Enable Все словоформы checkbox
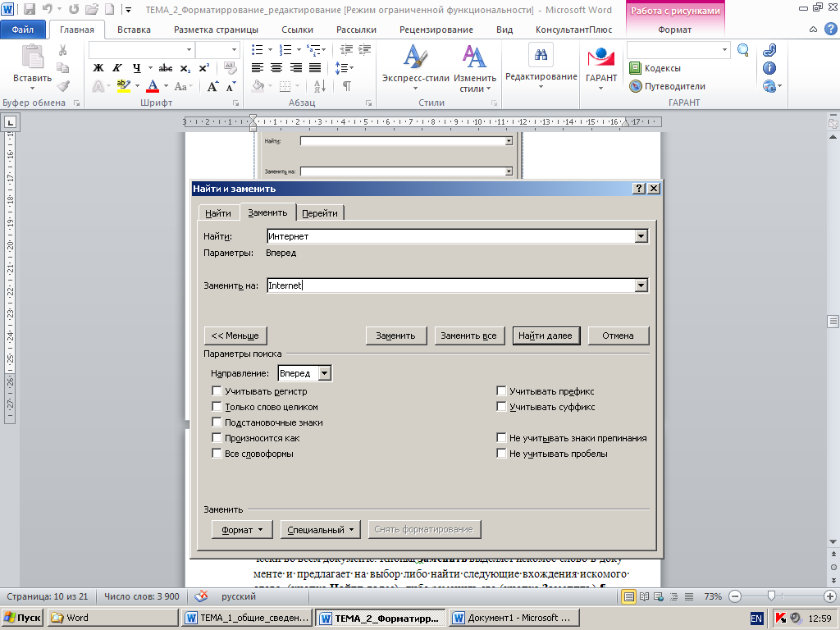This screenshot has height=630, width=840. pyautogui.click(x=217, y=453)
